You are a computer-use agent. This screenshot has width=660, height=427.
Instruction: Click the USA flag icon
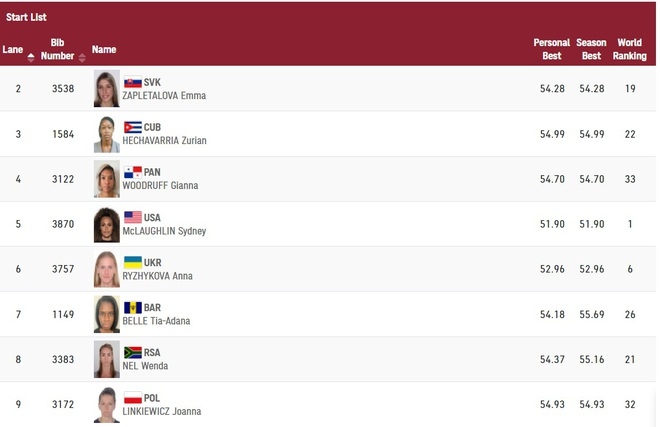[x=133, y=217]
